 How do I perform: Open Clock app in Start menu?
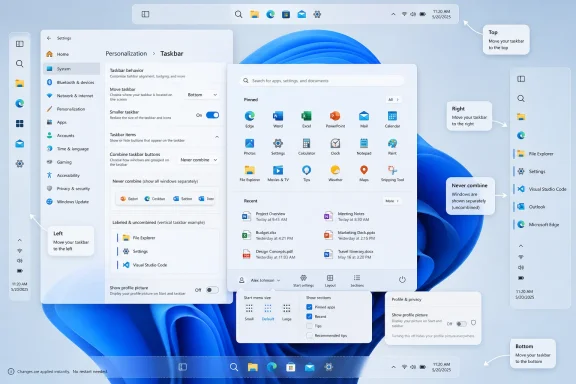click(335, 146)
